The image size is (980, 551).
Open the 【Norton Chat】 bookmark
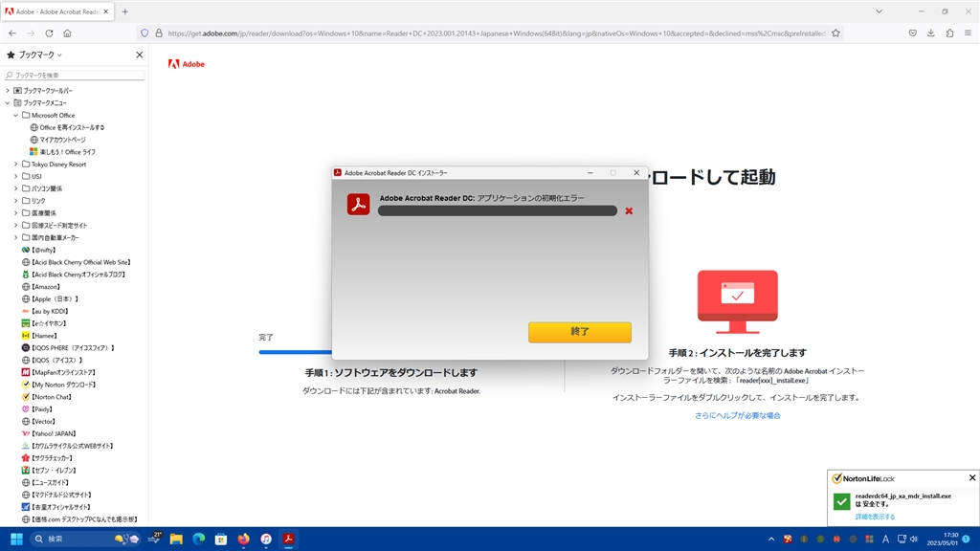click(x=47, y=397)
